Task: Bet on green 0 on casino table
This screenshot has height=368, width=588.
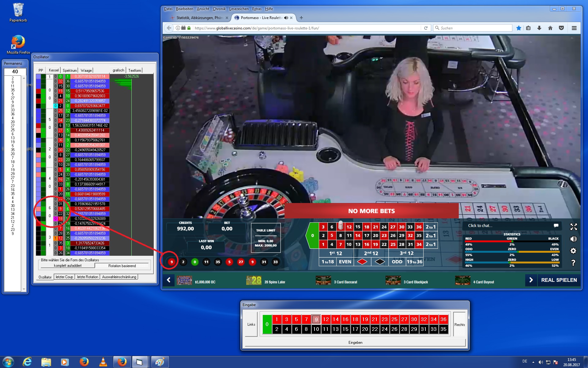Action: pos(312,236)
